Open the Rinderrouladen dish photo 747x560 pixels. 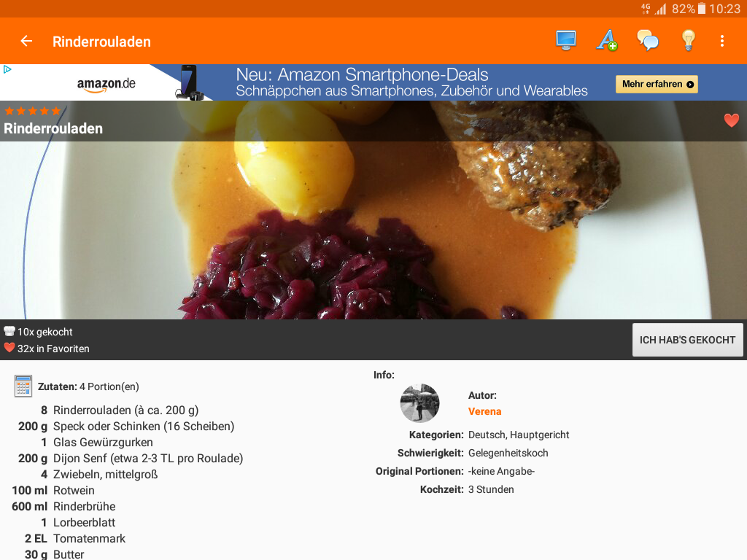click(373, 230)
